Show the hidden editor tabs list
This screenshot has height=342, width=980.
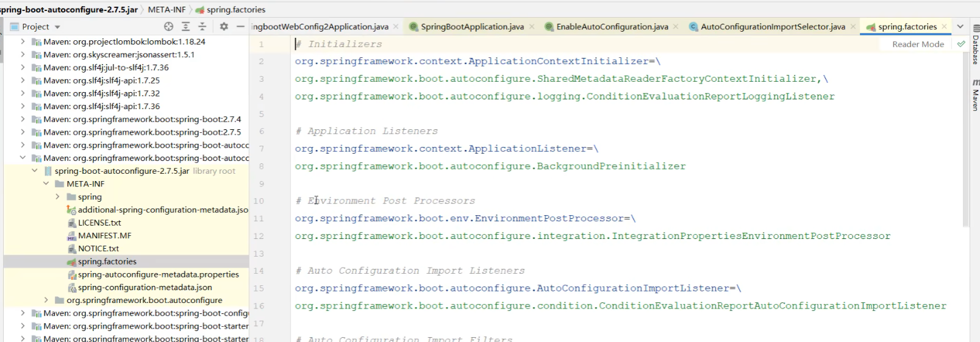(960, 27)
